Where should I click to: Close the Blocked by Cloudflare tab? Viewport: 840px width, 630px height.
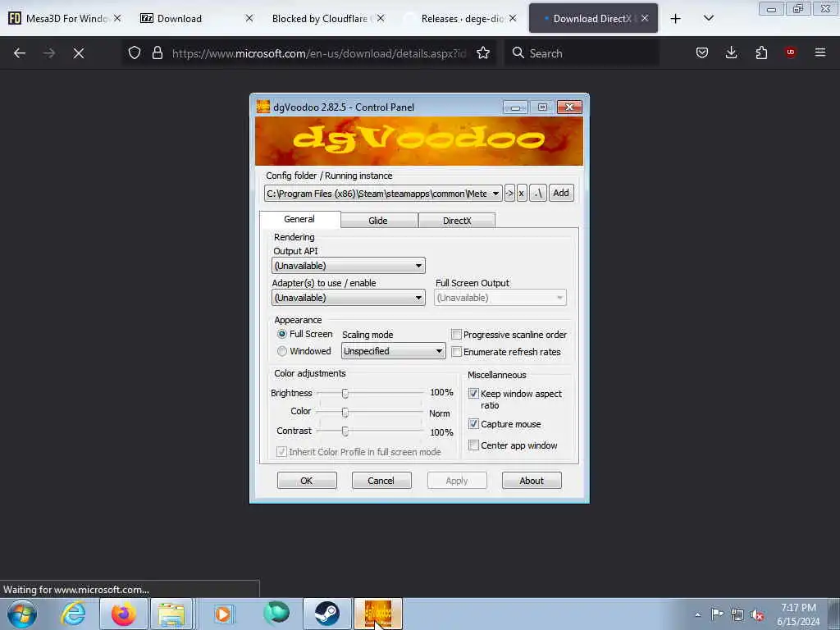[x=381, y=18]
